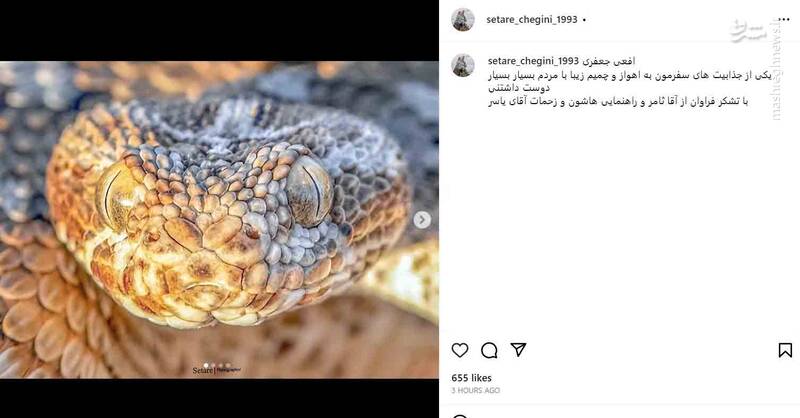Open the profile avatar in the post header

463,20
